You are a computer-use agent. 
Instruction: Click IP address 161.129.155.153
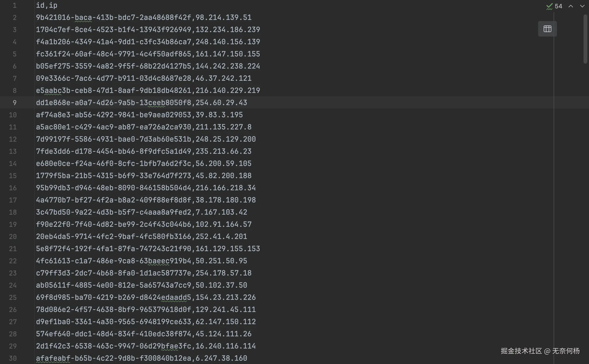click(228, 249)
